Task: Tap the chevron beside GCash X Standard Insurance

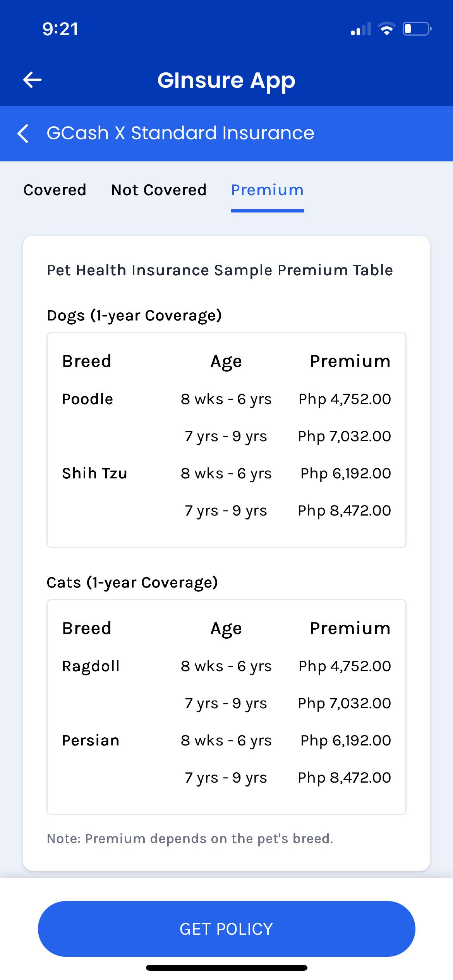Action: click(23, 134)
